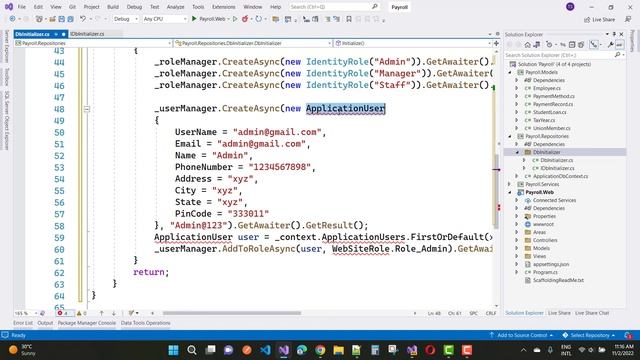Collapse the DbInitializer folder node
This screenshot has height=360, width=640.
[517, 152]
